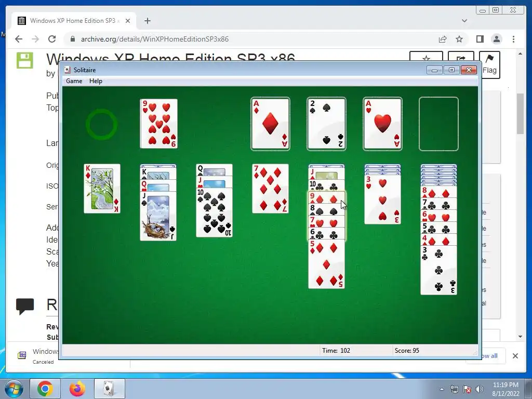Viewport: 532px width, 399px height.
Task: Select the Queen of hearts in second column
Action: [158, 186]
